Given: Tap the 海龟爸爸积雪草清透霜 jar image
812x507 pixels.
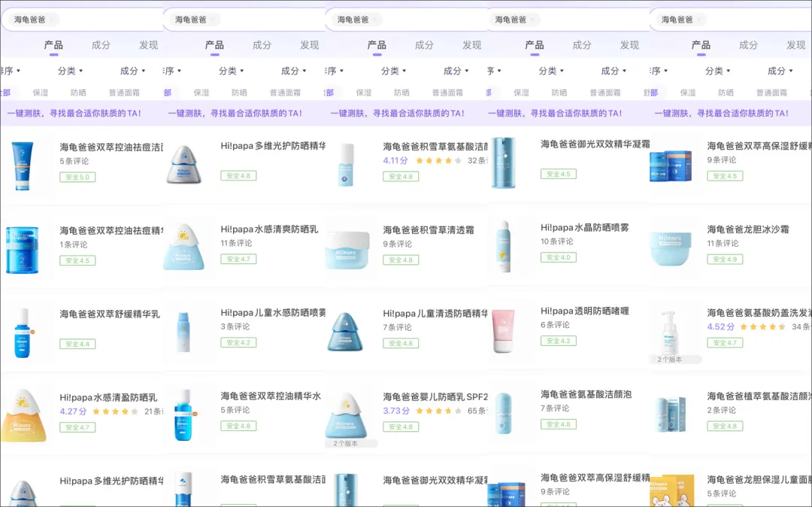Looking at the screenshot, I should click(x=347, y=250).
